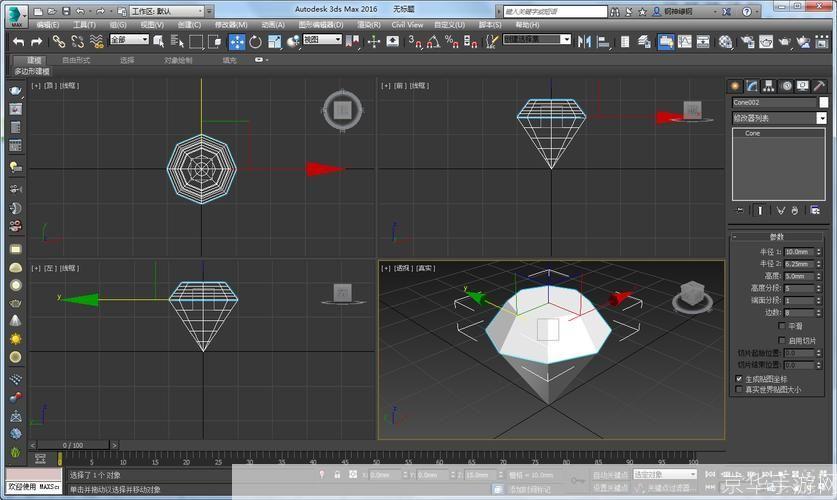Open the Material Editor icon

(x=725, y=41)
